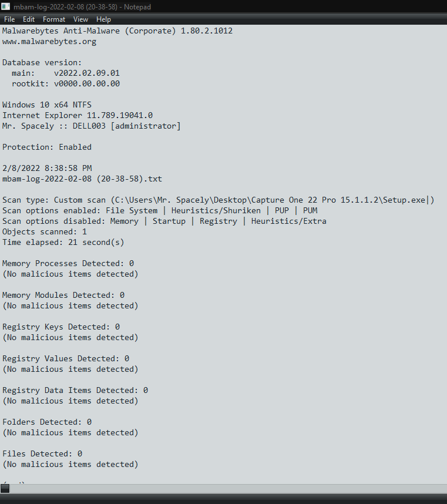Click the Time elapsed: 21 second(s) line
Image resolution: width=447 pixels, height=504 pixels.
(x=63, y=243)
